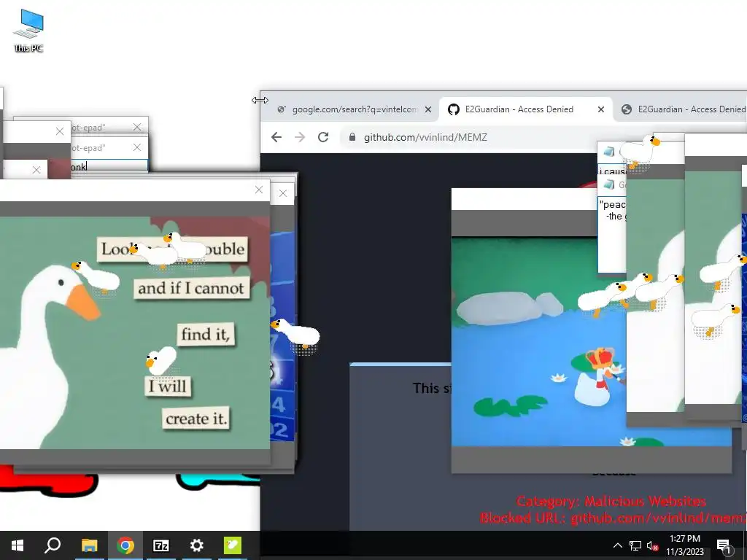The height and width of the screenshot is (560, 747).
Task: Open the This PC desktop icon
Action: click(28, 31)
